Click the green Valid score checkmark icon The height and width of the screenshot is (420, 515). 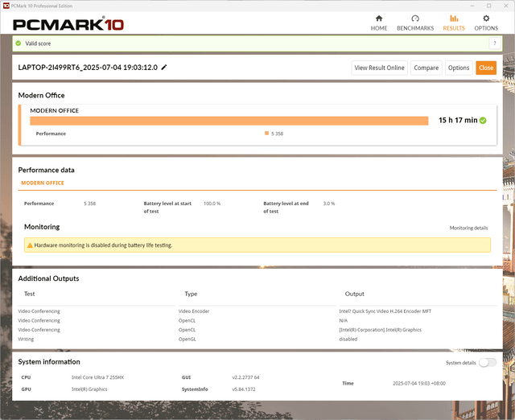click(19, 43)
